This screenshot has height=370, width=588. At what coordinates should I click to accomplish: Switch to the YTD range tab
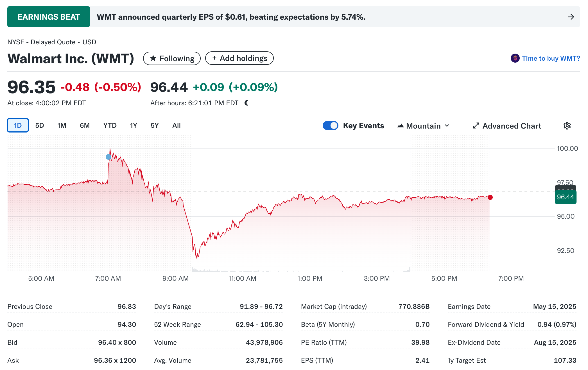pos(110,125)
